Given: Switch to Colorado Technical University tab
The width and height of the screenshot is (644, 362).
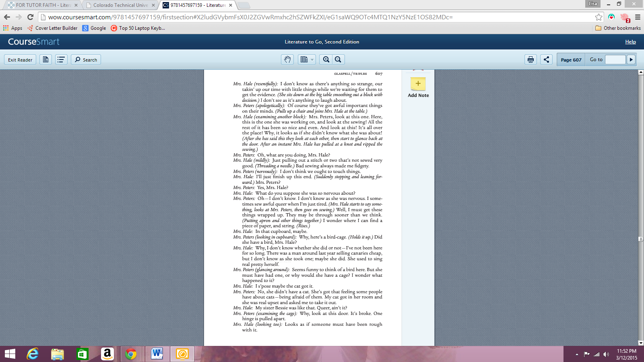Looking at the screenshot, I should click(120, 5).
